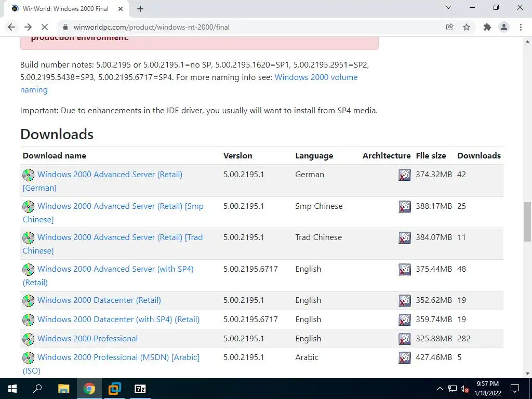The width and height of the screenshot is (532, 399).
Task: Click the x86 icon in the Arabic row
Action: coord(404,357)
